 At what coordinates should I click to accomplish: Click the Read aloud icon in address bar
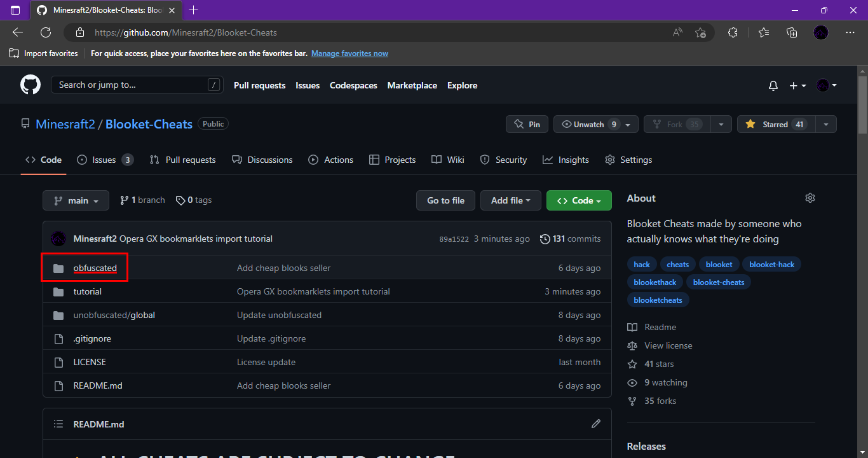pyautogui.click(x=678, y=32)
